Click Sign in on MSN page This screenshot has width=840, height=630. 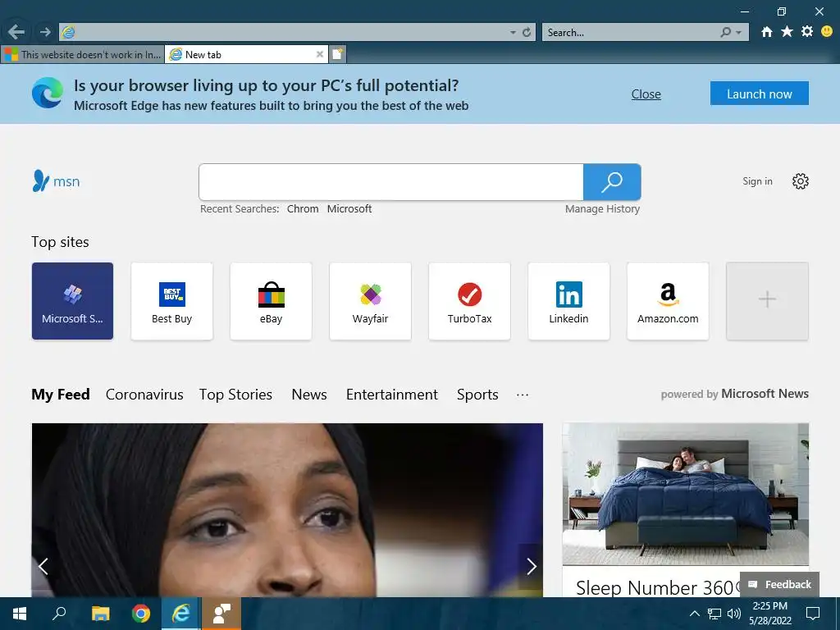pos(757,181)
